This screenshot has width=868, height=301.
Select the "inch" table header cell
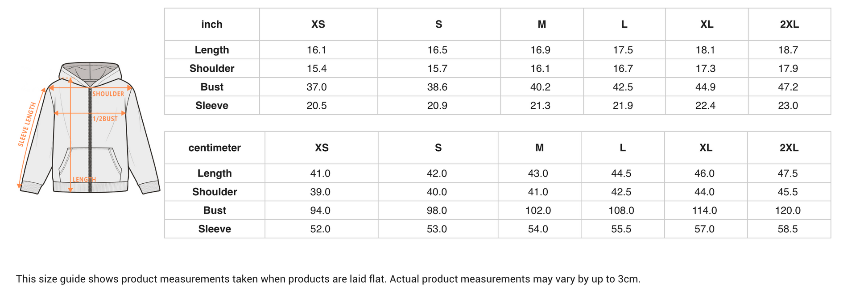(212, 25)
